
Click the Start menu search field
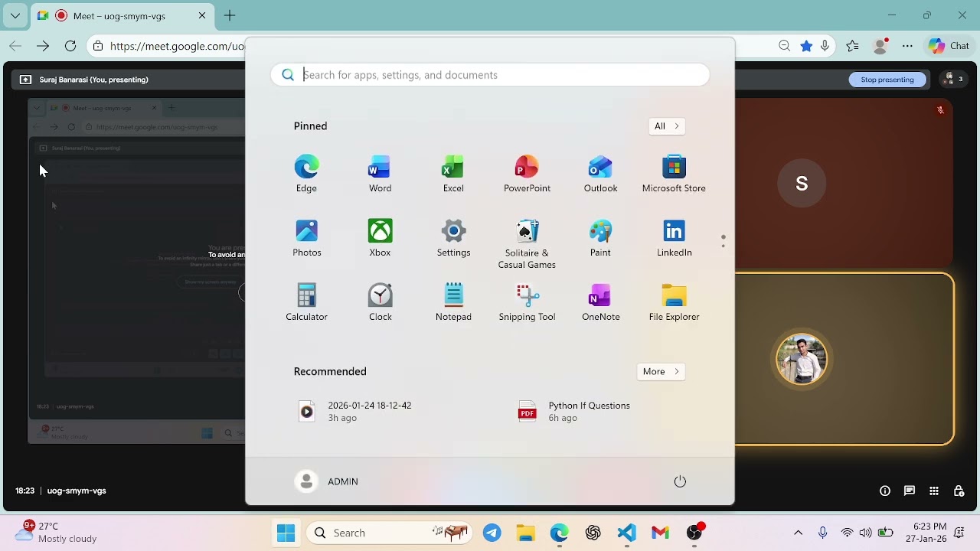tap(490, 75)
